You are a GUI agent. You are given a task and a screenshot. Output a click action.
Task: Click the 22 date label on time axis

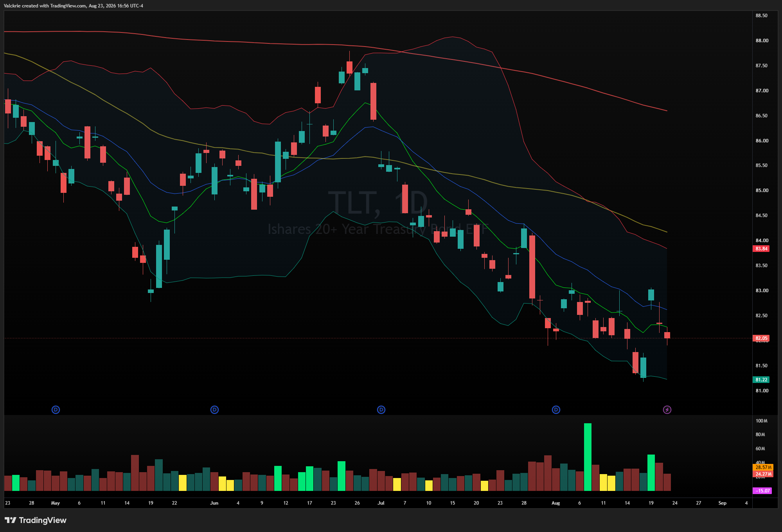point(174,503)
